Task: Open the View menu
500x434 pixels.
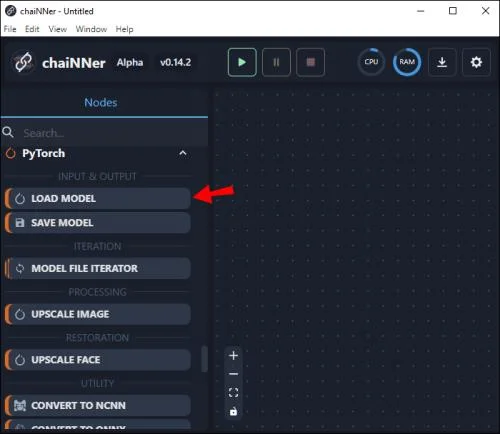Action: pyautogui.click(x=57, y=29)
